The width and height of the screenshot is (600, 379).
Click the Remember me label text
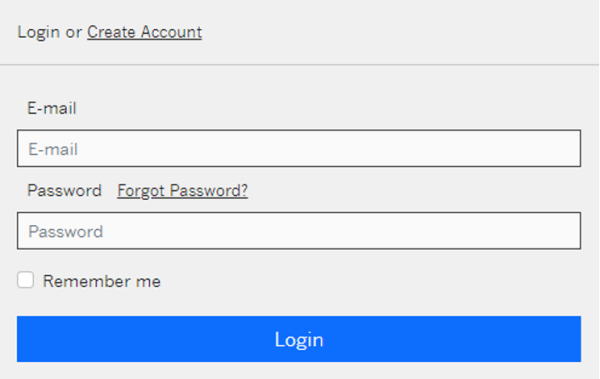point(102,281)
